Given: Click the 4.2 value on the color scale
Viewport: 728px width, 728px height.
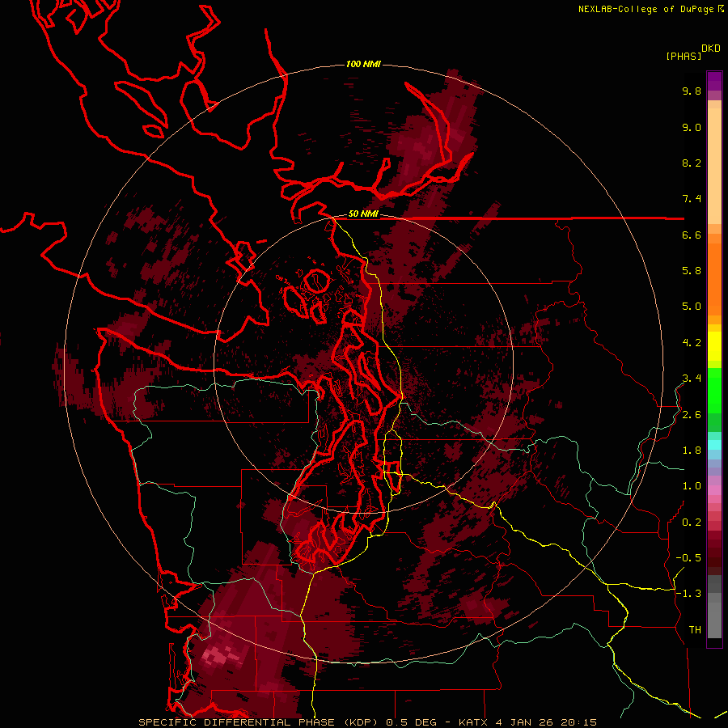Looking at the screenshot, I should (692, 343).
